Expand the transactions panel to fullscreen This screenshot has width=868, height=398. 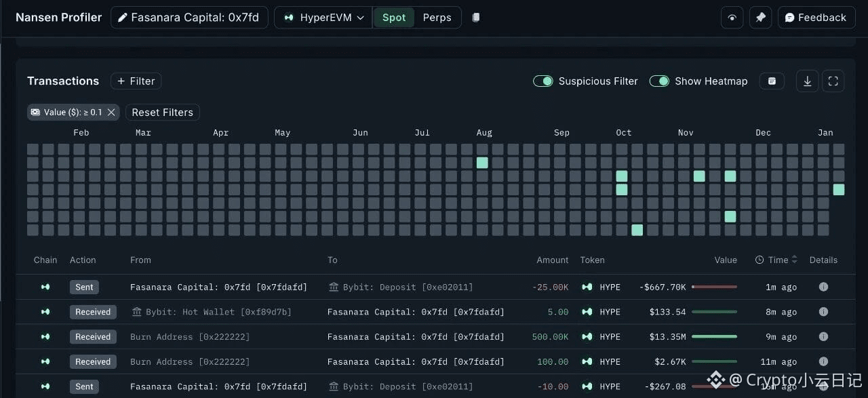(833, 81)
